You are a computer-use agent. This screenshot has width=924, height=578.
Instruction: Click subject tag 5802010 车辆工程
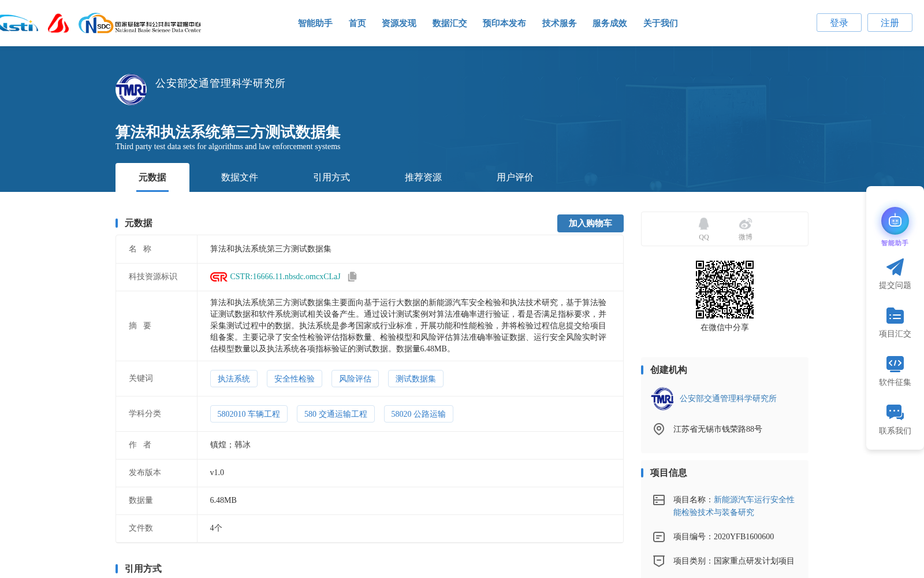click(249, 414)
